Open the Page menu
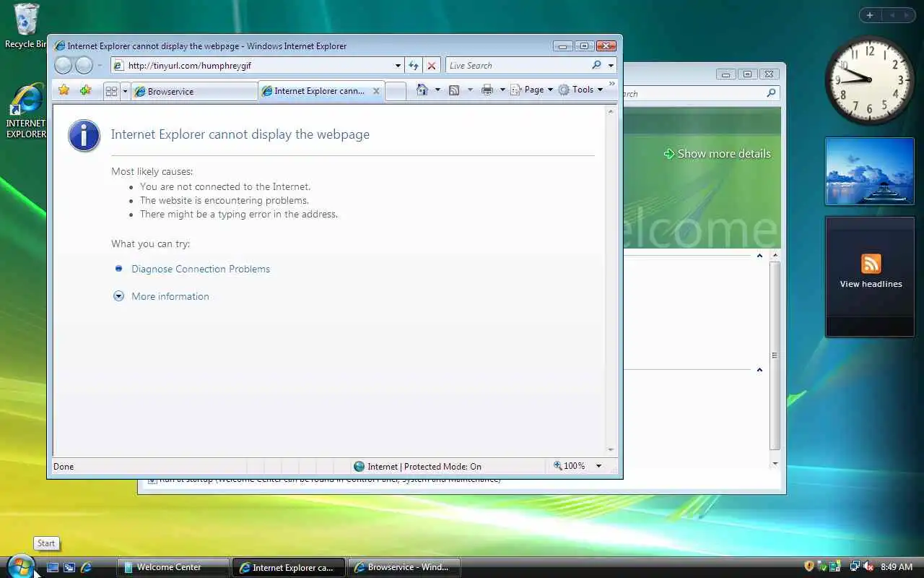The width and height of the screenshot is (924, 578). coord(531,90)
